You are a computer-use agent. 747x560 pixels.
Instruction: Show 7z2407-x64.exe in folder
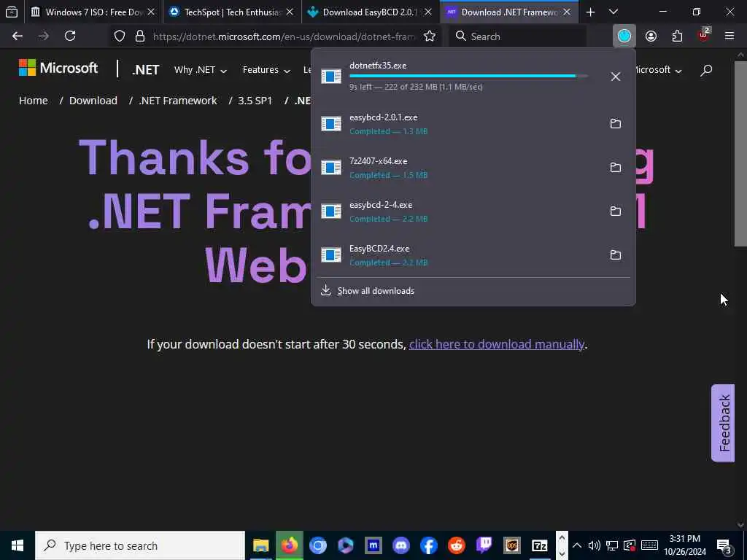(616, 168)
